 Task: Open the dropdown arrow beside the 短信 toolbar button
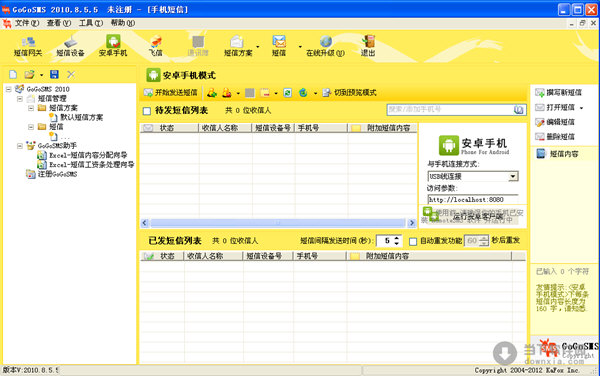(300, 47)
